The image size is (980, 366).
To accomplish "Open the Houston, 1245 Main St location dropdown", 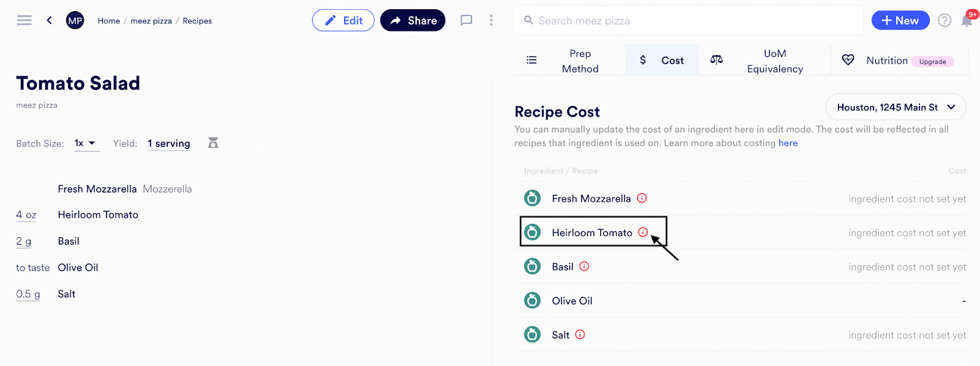I will [x=895, y=107].
